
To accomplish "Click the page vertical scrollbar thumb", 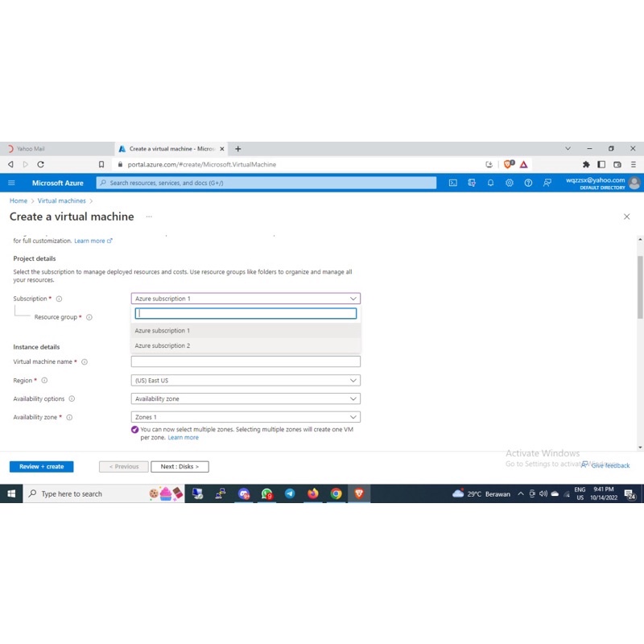I will pyautogui.click(x=640, y=287).
